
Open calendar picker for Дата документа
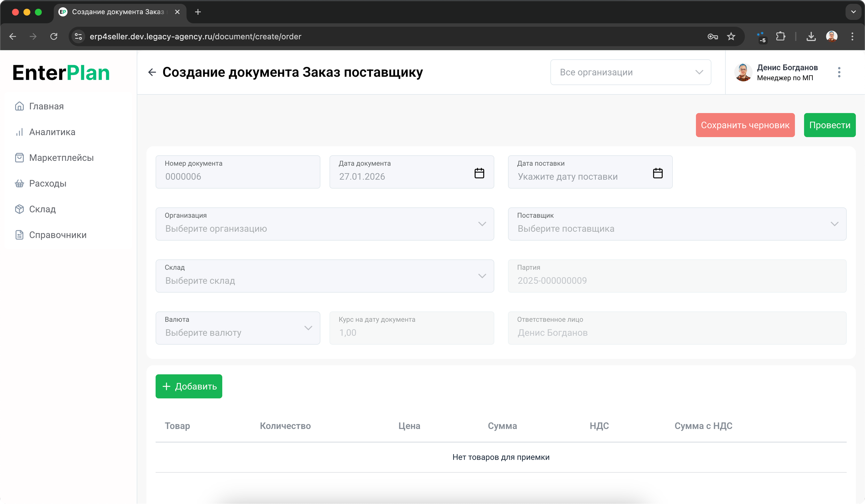click(x=479, y=173)
